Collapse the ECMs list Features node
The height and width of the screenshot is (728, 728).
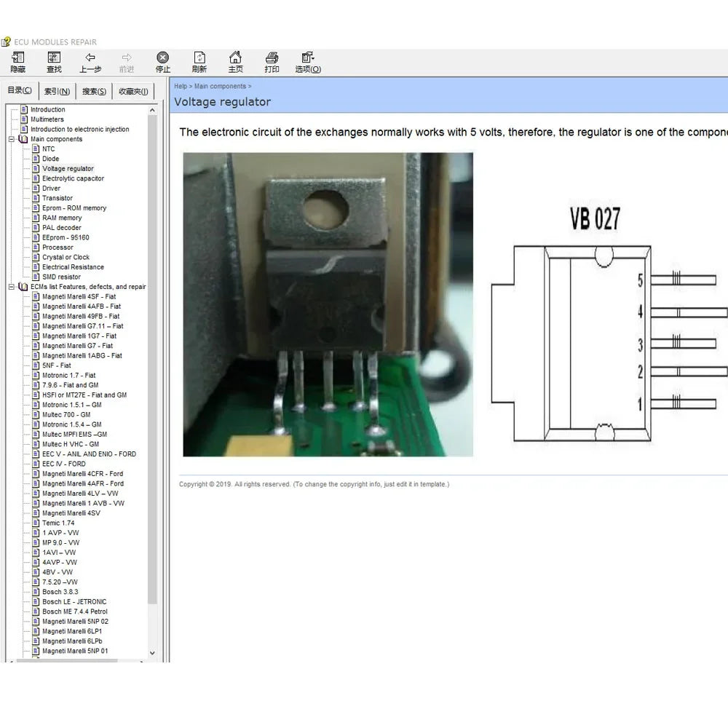[x=12, y=286]
